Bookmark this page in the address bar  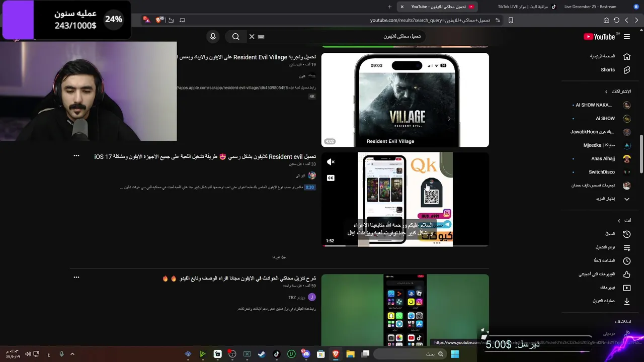(511, 20)
